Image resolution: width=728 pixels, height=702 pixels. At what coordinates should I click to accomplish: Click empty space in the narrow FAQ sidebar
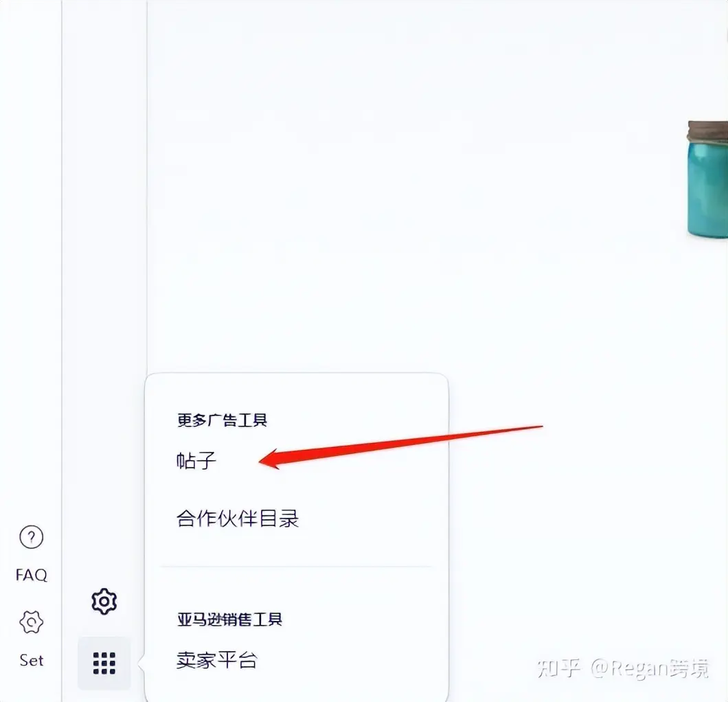pyautogui.click(x=31, y=256)
